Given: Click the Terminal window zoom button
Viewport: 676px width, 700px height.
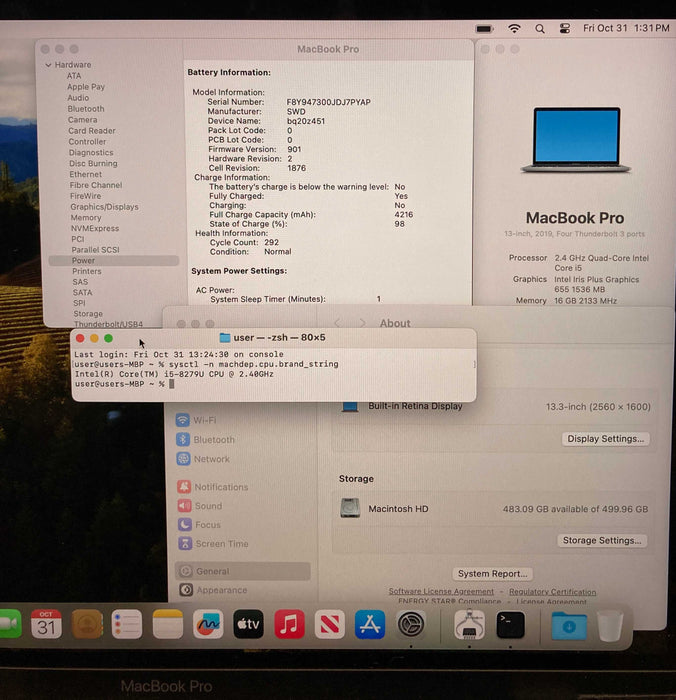Looking at the screenshot, I should click(108, 338).
